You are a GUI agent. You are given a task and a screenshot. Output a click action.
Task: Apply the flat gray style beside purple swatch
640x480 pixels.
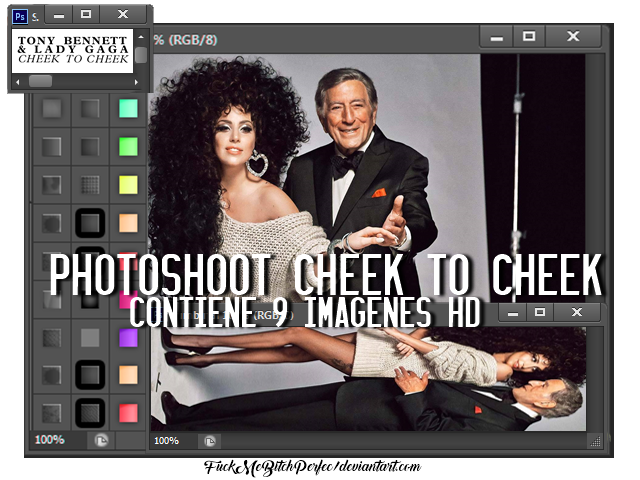click(x=90, y=338)
